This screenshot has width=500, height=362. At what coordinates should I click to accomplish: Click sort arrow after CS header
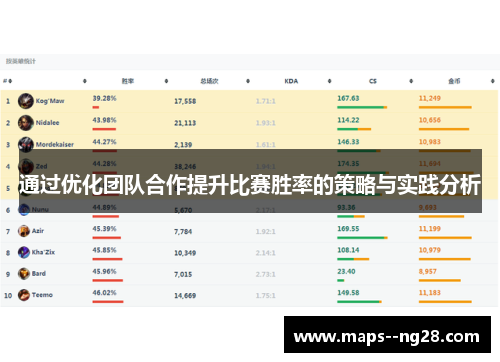point(411,81)
